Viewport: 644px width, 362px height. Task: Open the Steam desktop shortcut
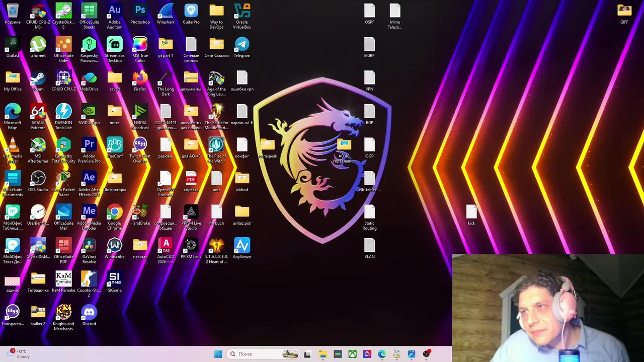click(38, 81)
